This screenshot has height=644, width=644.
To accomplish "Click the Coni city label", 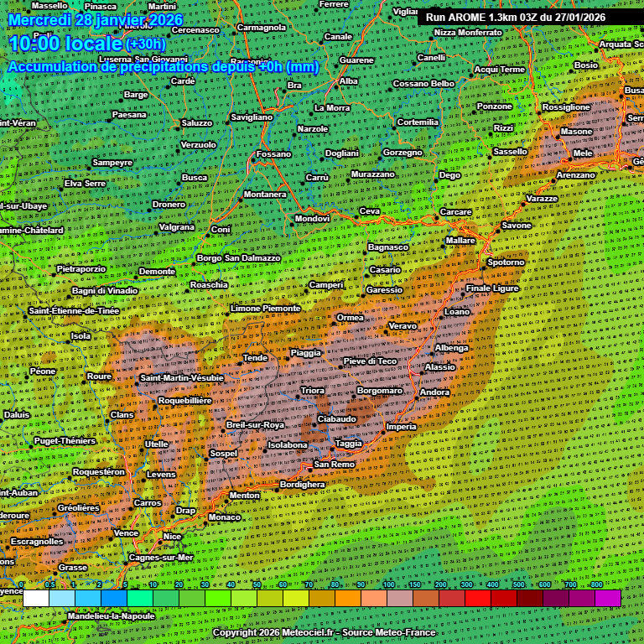I will click(221, 229).
